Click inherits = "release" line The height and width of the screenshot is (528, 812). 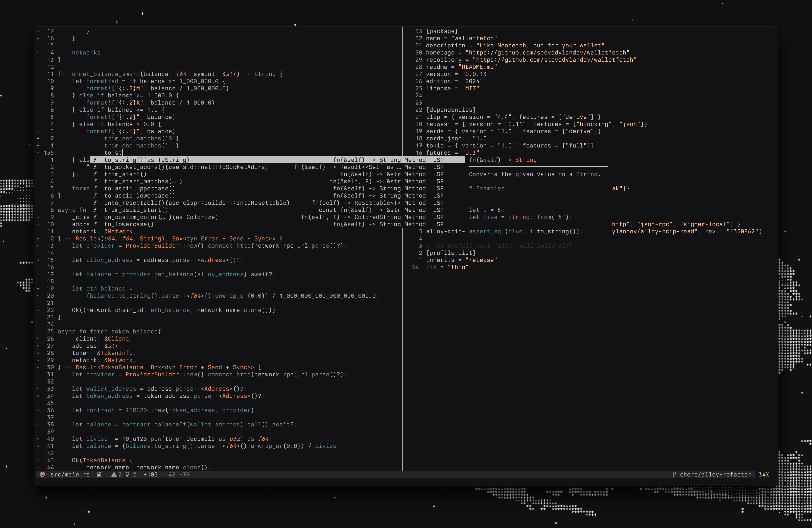[x=461, y=260]
